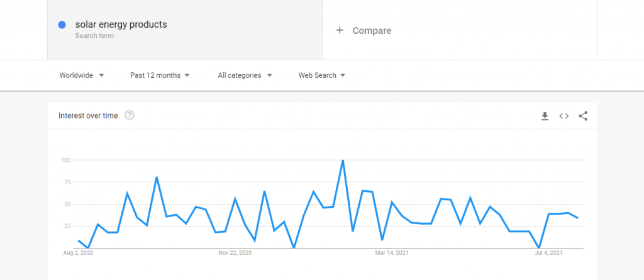Click the chart peak at value 100
This screenshot has width=644, height=280.
coord(343,160)
